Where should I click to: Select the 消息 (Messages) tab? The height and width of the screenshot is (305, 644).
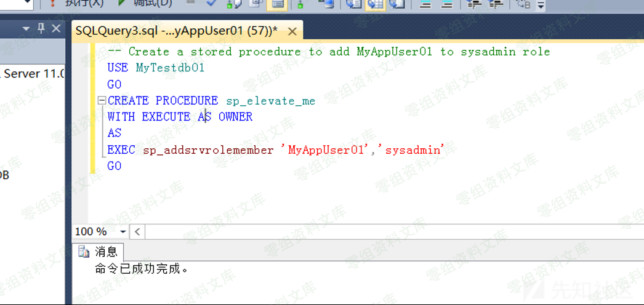pos(99,252)
